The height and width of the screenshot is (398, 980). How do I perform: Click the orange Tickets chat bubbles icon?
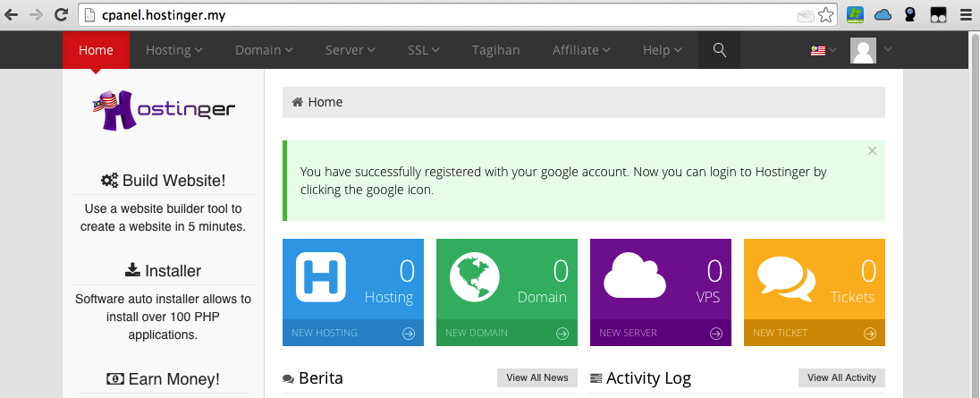[x=786, y=276]
